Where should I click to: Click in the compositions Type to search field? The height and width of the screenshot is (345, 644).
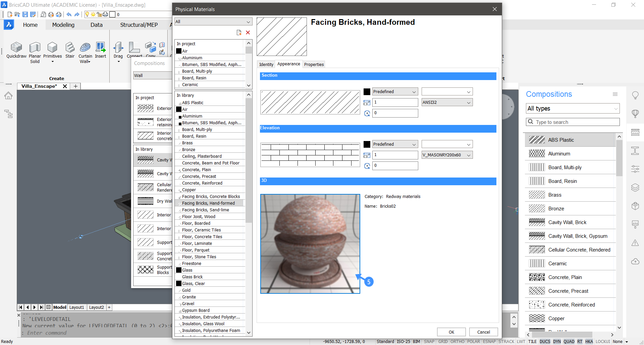574,122
